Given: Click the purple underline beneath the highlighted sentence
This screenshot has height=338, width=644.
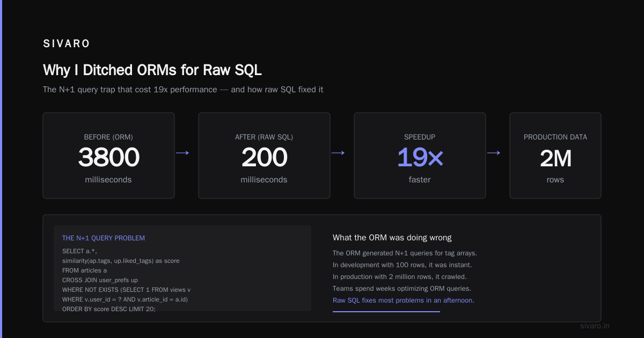Looking at the screenshot, I should coord(386,311).
